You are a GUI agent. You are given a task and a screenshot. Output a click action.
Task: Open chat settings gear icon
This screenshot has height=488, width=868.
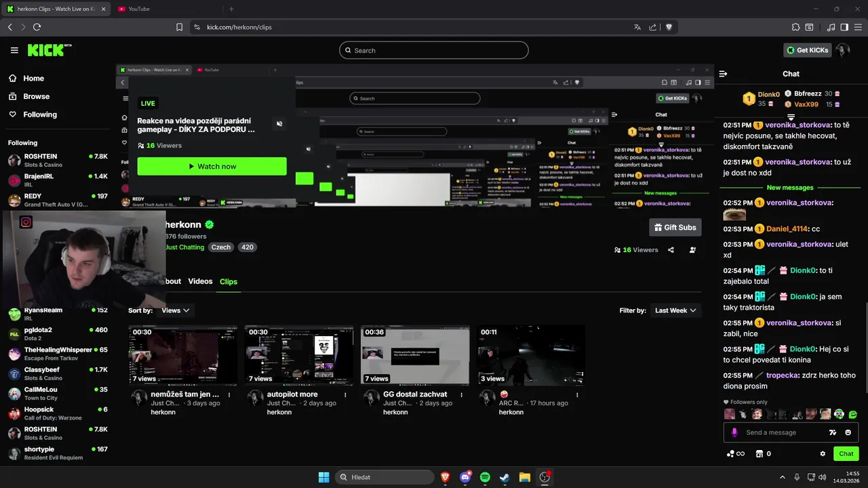point(823,454)
